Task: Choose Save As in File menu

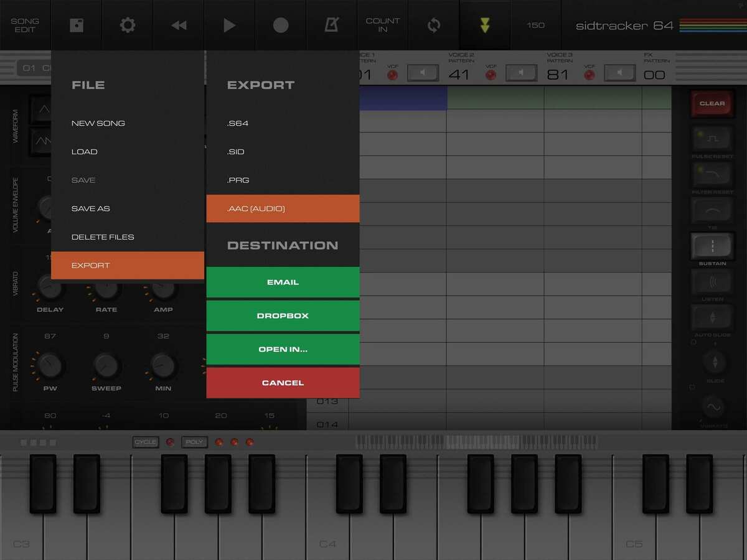Action: (128, 208)
